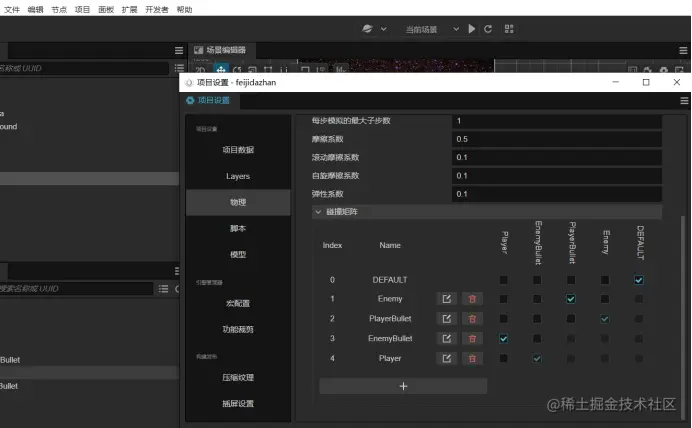Open the 文件 menu
This screenshot has height=428, width=692.
click(x=12, y=9)
